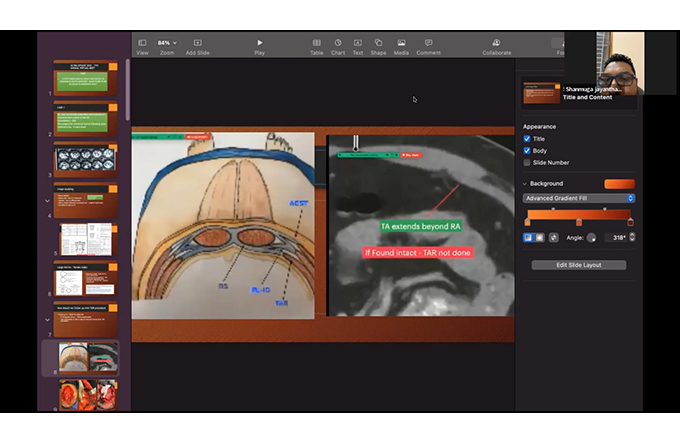Select slide 2 thumbnail in navigator
Viewport: 680px width, 442px height.
(85, 119)
